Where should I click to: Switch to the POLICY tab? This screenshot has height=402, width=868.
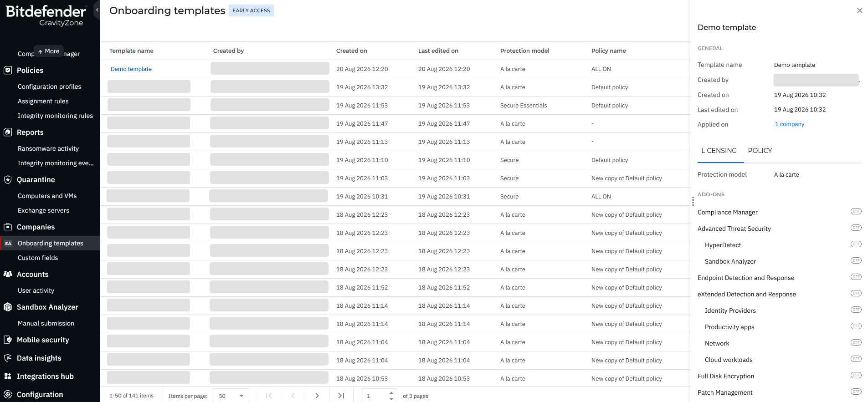(760, 151)
